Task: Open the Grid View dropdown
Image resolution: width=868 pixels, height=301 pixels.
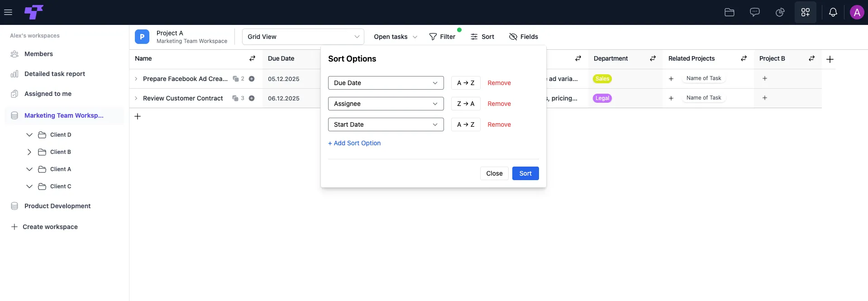Action: coord(303,37)
